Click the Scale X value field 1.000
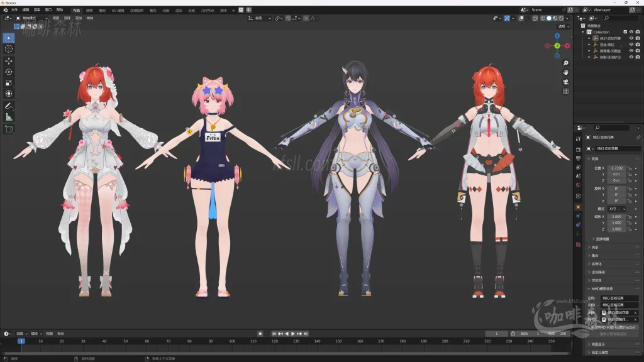This screenshot has width=644, height=362. (616, 217)
